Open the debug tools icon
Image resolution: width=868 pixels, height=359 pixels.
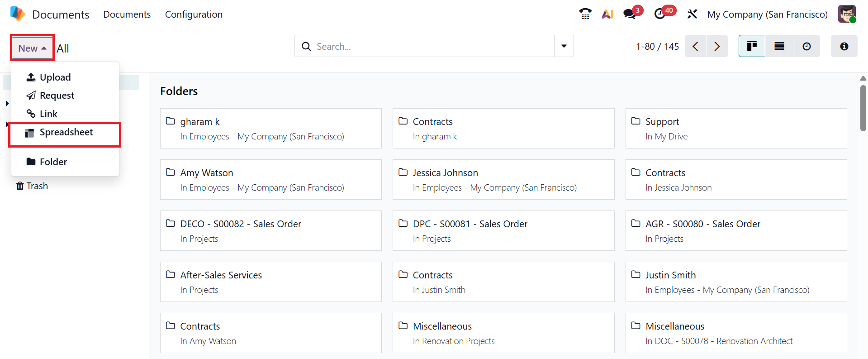click(692, 14)
